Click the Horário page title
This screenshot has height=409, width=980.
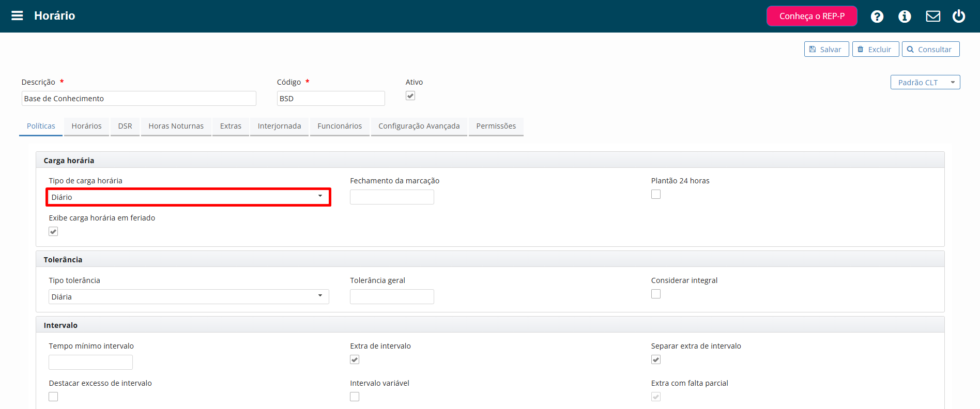click(54, 15)
